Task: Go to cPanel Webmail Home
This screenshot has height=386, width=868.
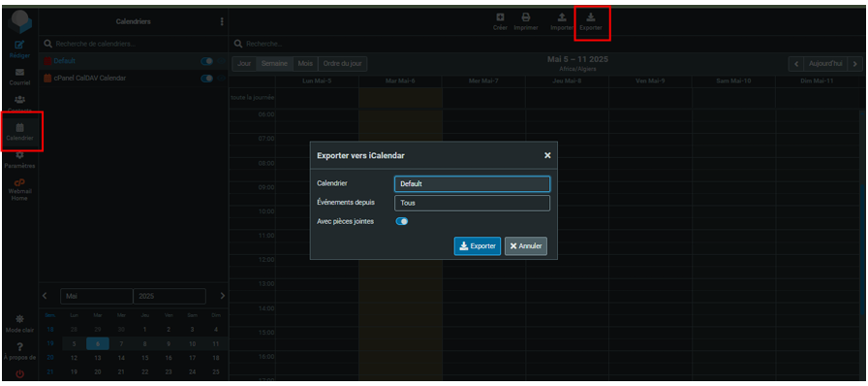Action: (19, 190)
